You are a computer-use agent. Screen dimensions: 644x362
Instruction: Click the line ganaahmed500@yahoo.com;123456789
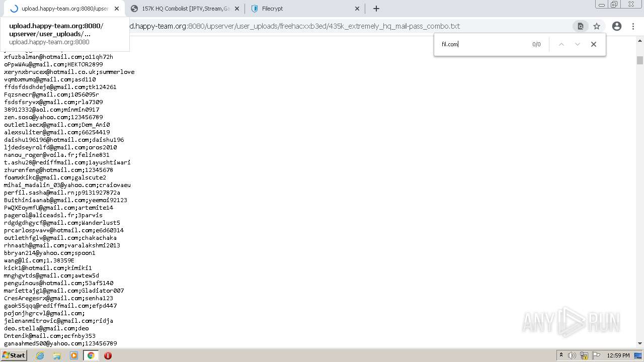click(x=60, y=343)
